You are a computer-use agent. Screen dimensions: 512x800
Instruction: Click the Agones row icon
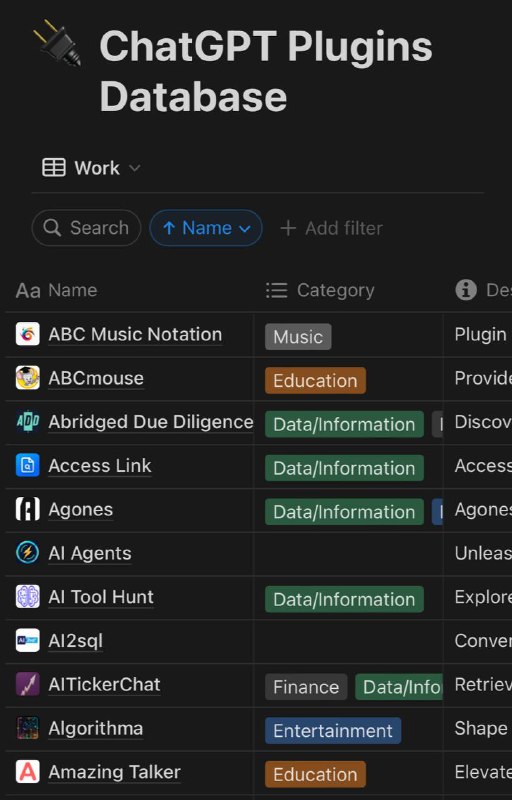(28, 509)
